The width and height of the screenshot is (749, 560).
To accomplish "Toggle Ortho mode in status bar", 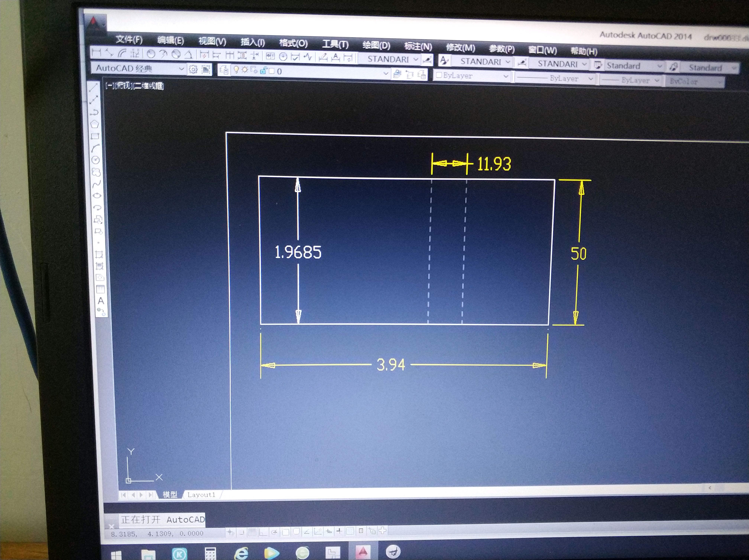I will click(x=263, y=532).
